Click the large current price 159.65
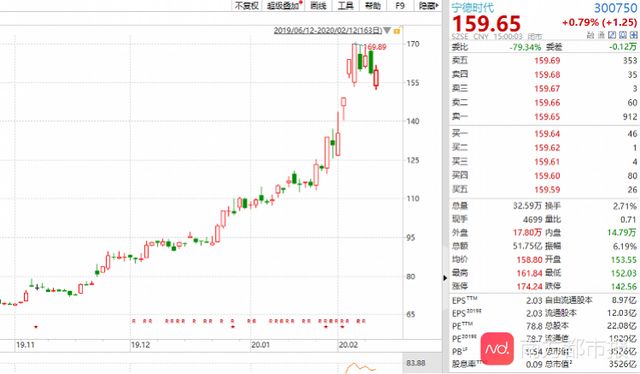 486,24
